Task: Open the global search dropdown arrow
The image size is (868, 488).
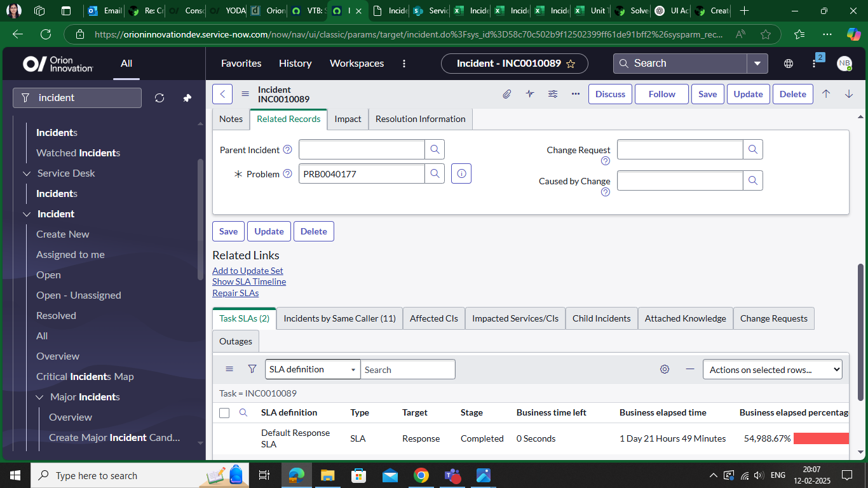Action: pyautogui.click(x=757, y=64)
